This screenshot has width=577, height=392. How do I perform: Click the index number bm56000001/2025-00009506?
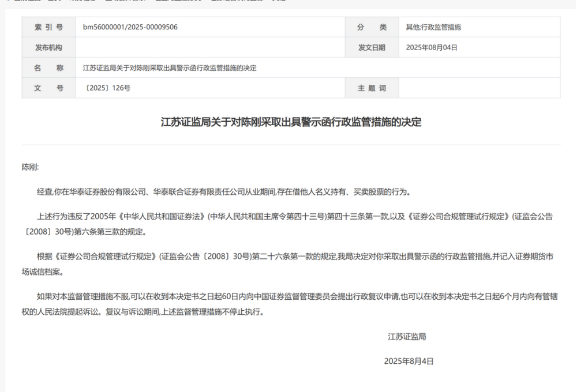(130, 27)
